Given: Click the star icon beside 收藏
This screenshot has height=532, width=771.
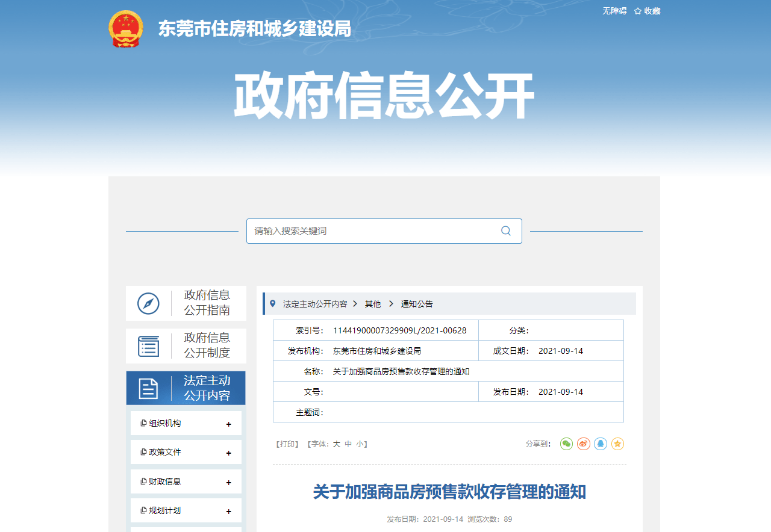Looking at the screenshot, I should [x=637, y=11].
